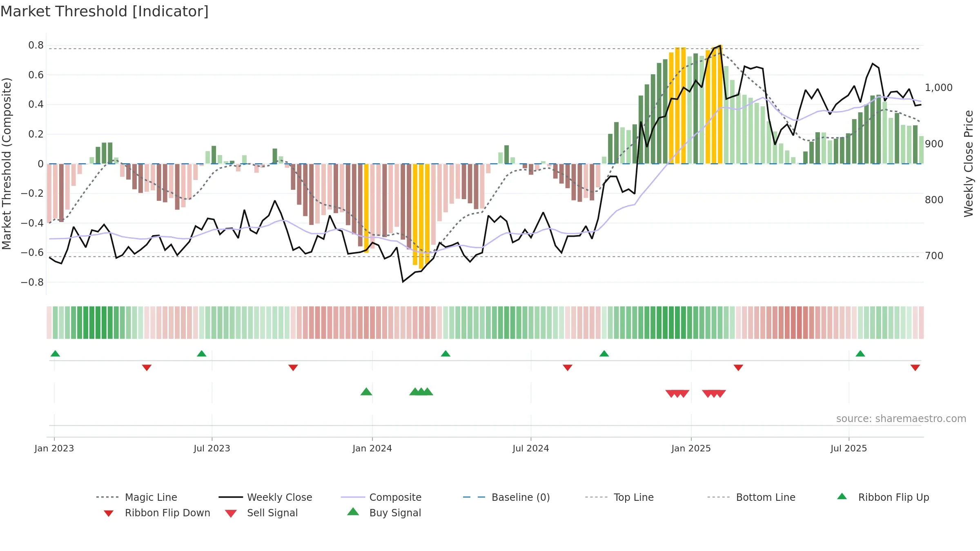Click the lone buy signal triangle before Jan 2024

click(366, 391)
